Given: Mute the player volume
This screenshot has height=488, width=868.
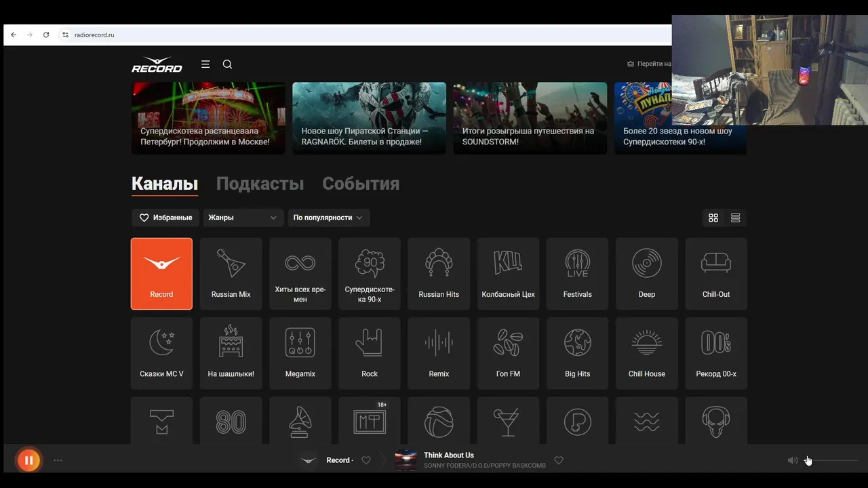Looking at the screenshot, I should 792,460.
